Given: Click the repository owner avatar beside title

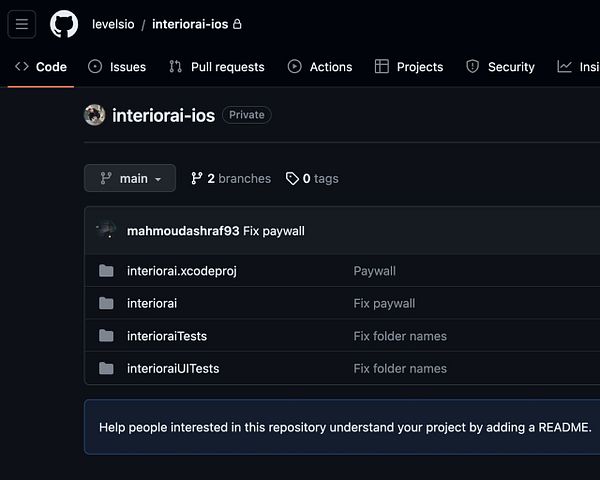Looking at the screenshot, I should click(x=95, y=115).
